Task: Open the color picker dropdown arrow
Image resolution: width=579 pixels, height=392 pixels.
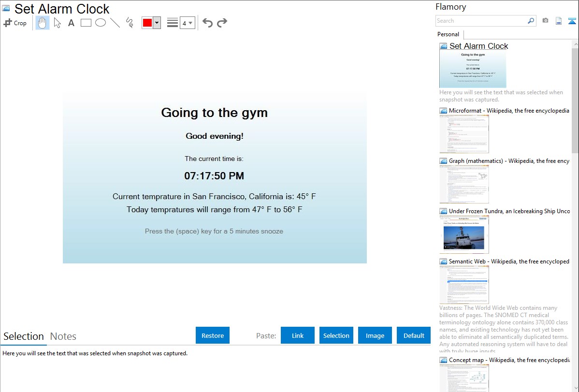Action: [157, 23]
